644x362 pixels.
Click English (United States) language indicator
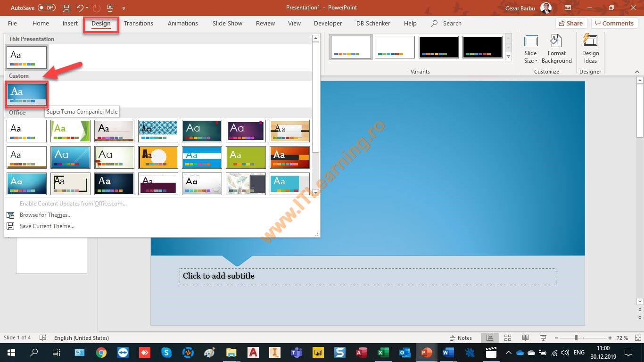[x=82, y=338]
